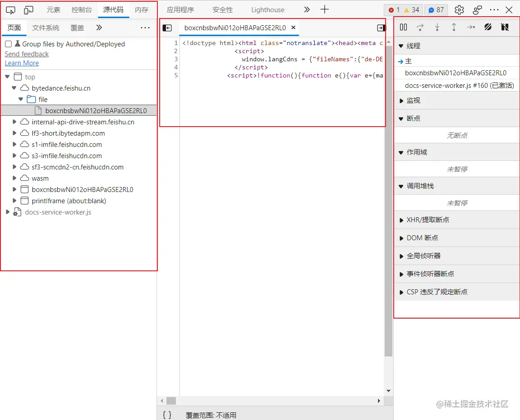Click the editor vertical scrollbar thumb
The width and height of the screenshot is (520, 420).
[x=388, y=201]
